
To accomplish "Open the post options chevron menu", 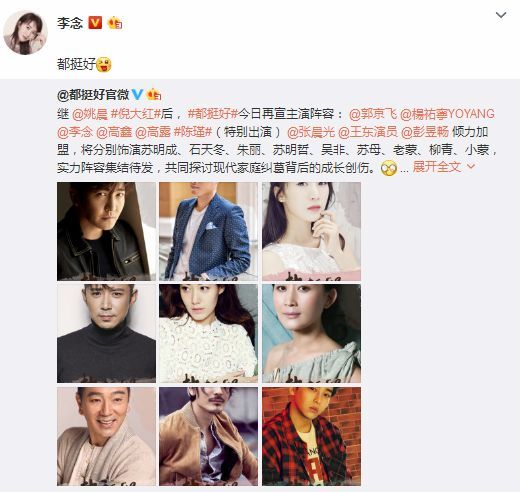I will [501, 15].
